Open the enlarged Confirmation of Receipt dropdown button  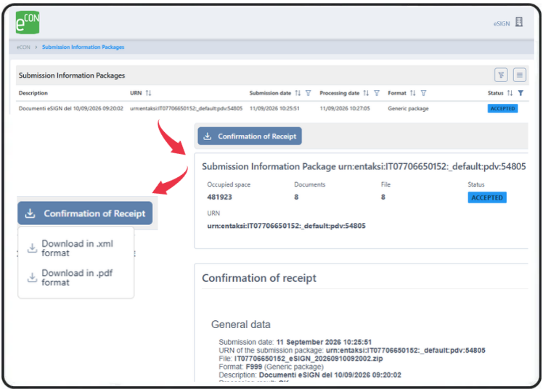pyautogui.click(x=85, y=213)
